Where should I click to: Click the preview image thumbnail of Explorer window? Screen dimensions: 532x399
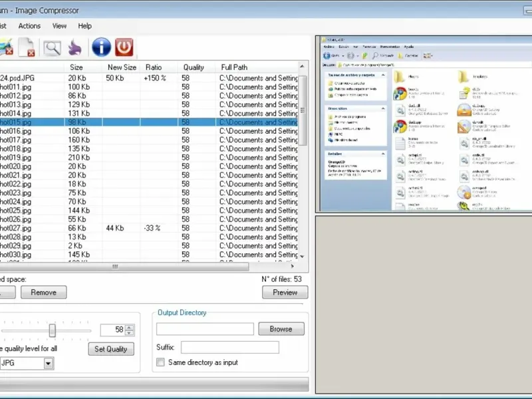coord(426,124)
